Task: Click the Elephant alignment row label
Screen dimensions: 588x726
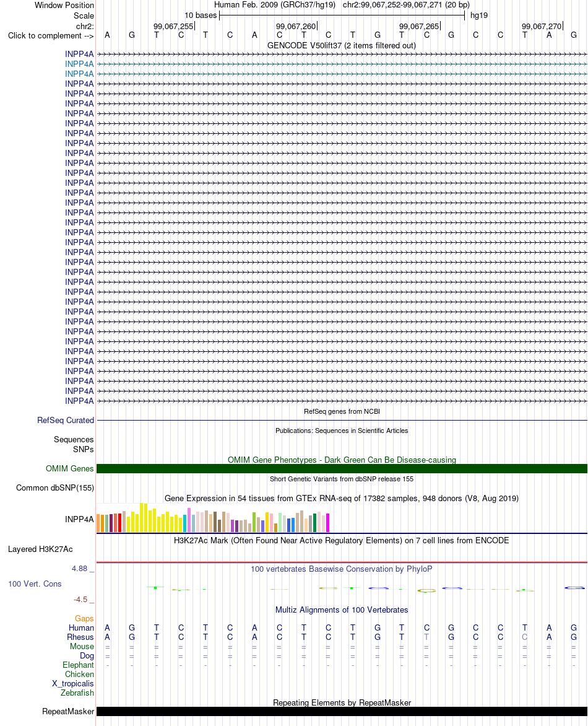Action: click(x=78, y=665)
